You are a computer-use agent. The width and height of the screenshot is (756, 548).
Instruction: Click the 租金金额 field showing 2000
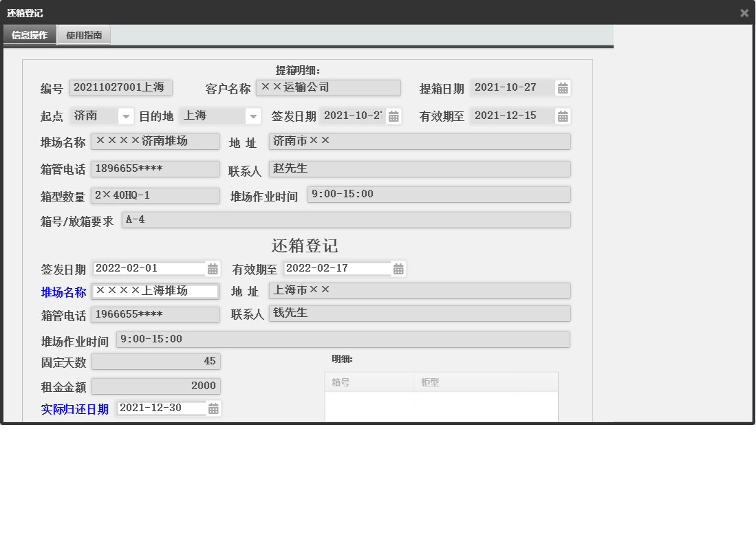click(x=155, y=385)
